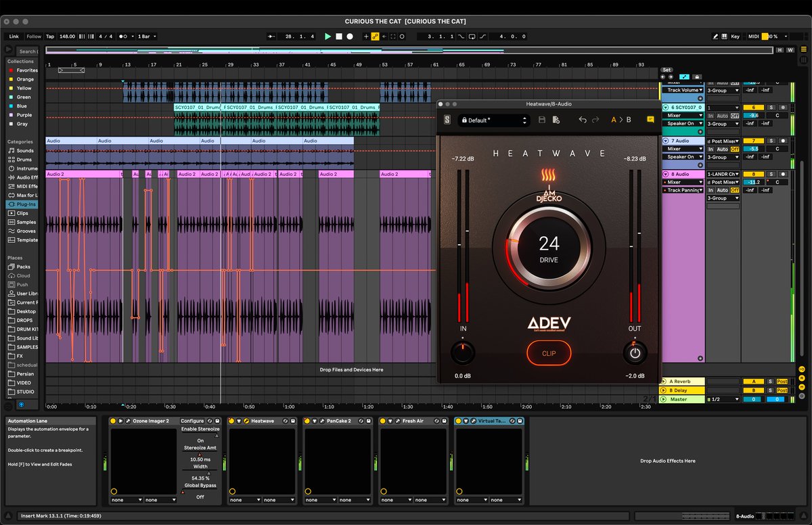812x525 pixels.
Task: Click the Heatwave IN gain knob
Action: [463, 352]
